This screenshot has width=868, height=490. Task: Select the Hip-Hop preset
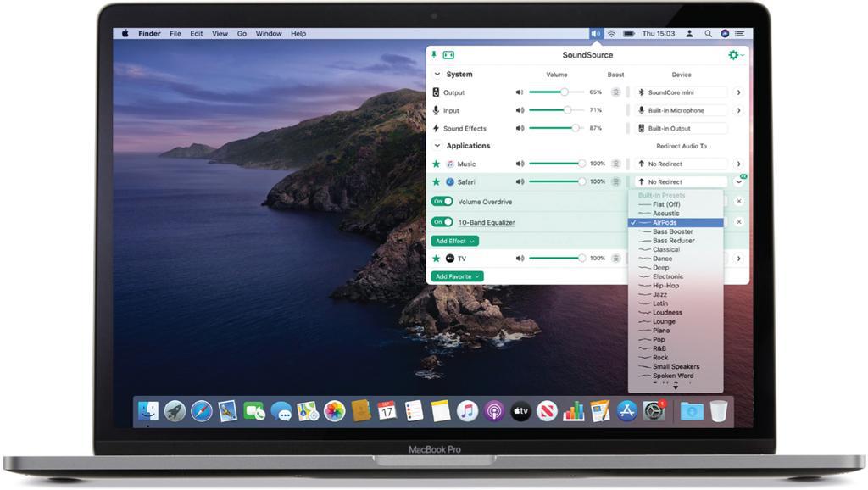pyautogui.click(x=676, y=286)
